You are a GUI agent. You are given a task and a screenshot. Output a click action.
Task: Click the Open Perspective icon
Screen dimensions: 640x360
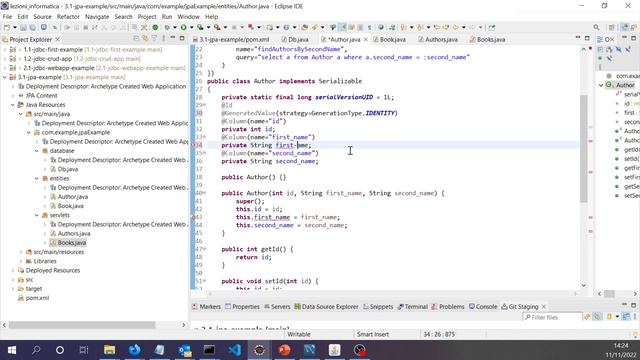[611, 27]
